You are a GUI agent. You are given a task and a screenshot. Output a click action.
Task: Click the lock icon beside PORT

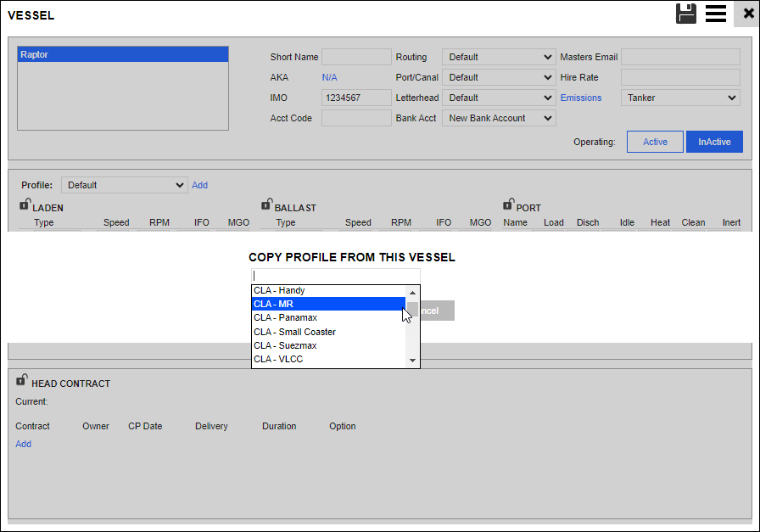pos(508,204)
